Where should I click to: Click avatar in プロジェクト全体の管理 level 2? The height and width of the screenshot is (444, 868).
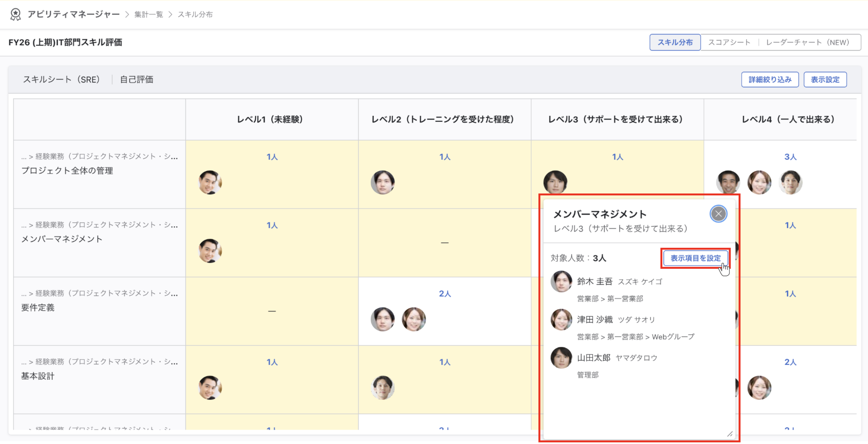(383, 182)
